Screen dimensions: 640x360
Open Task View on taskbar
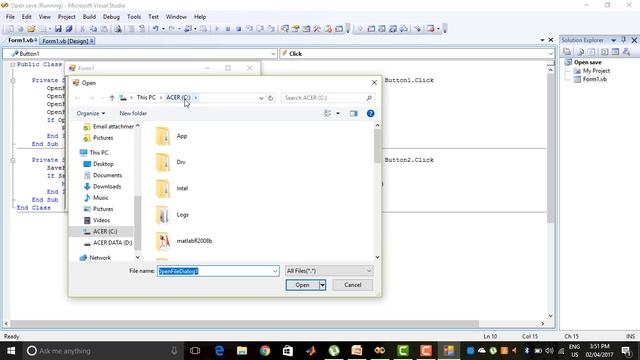(x=195, y=351)
